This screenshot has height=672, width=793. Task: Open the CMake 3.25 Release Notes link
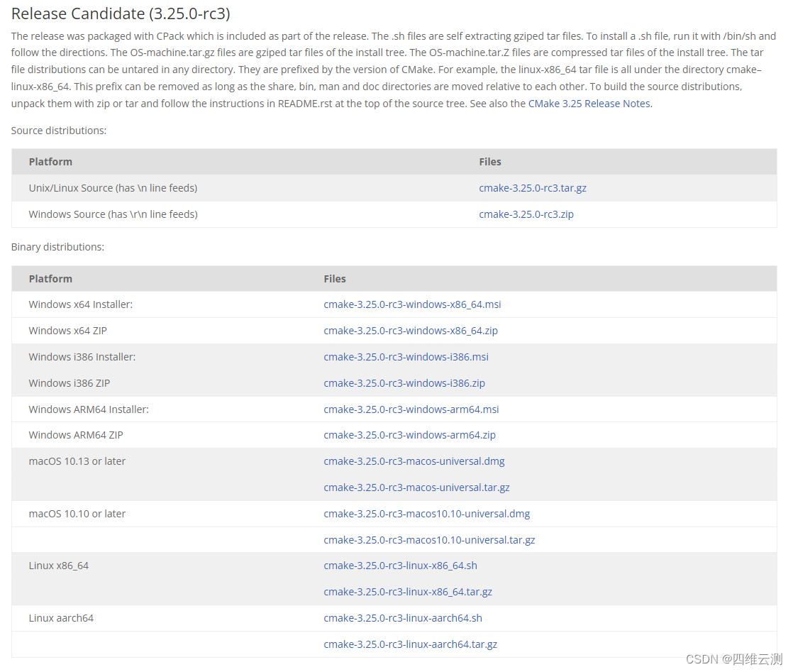pyautogui.click(x=589, y=103)
